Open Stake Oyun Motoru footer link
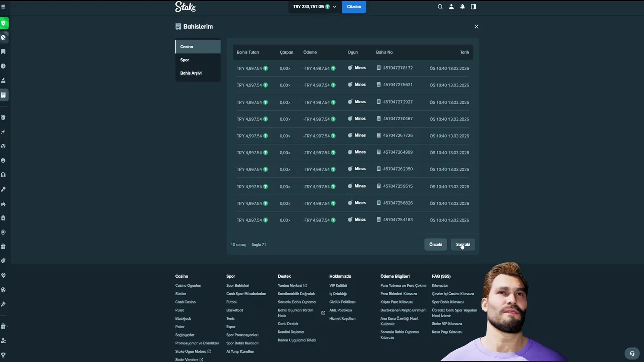This screenshot has height=362, width=644. tap(193, 351)
